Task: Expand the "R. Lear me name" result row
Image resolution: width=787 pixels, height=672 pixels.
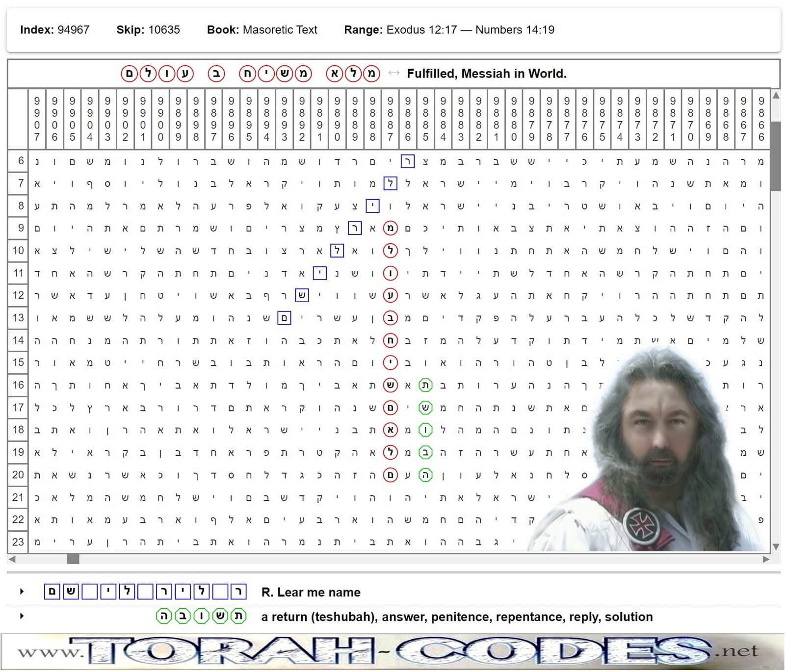Action: coord(21,592)
